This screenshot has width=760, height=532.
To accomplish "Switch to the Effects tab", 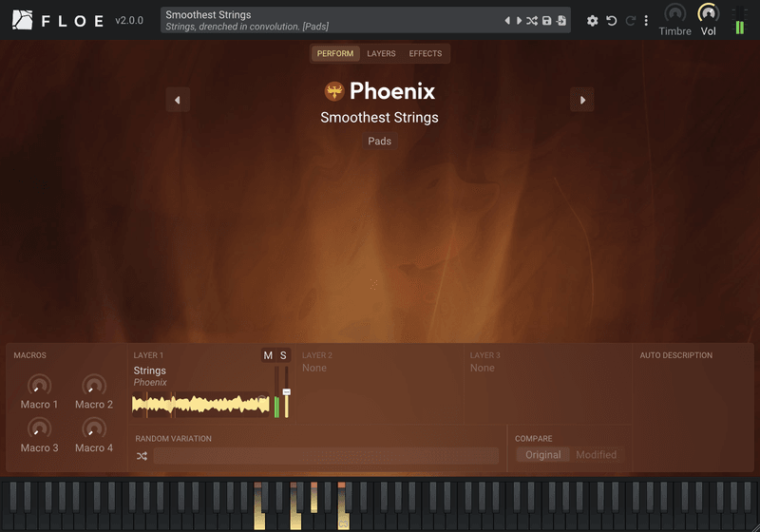I will point(425,53).
